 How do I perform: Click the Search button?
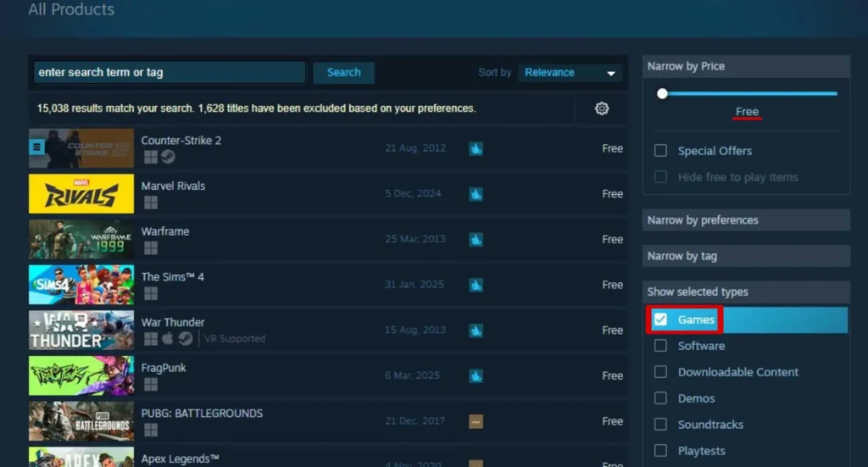[344, 73]
